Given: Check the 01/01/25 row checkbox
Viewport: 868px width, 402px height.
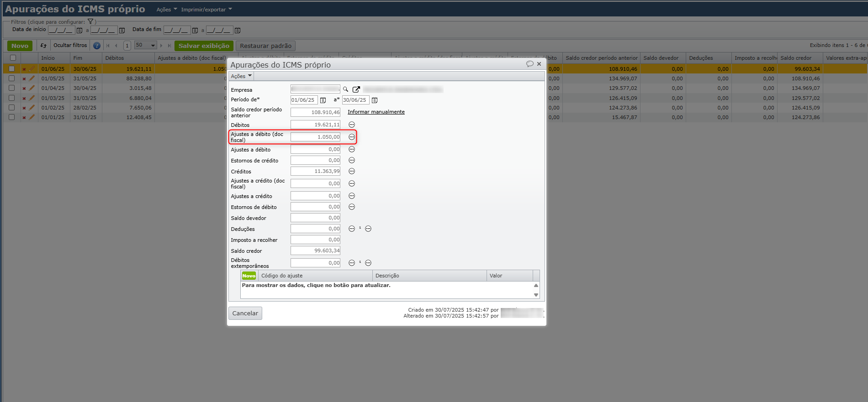Looking at the screenshot, I should click(12, 117).
